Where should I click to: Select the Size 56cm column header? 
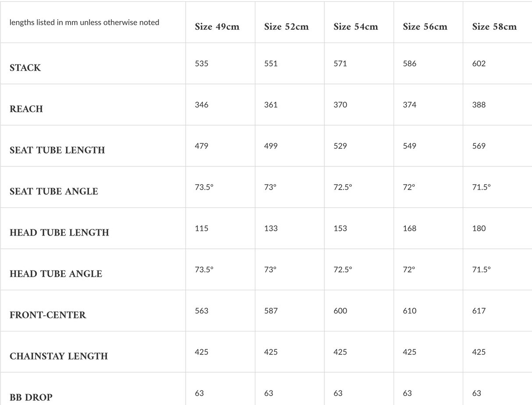[x=425, y=27]
